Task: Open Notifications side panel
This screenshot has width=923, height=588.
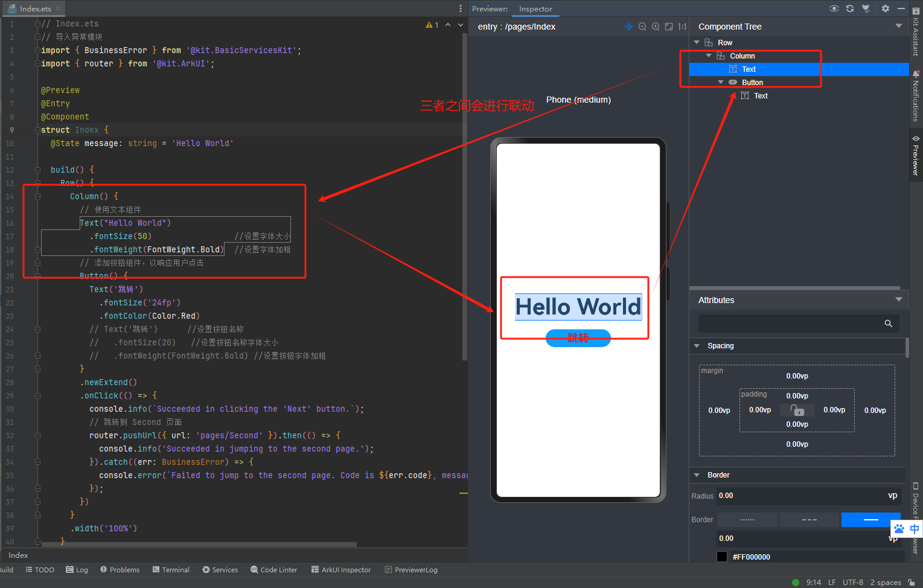Action: click(x=916, y=95)
